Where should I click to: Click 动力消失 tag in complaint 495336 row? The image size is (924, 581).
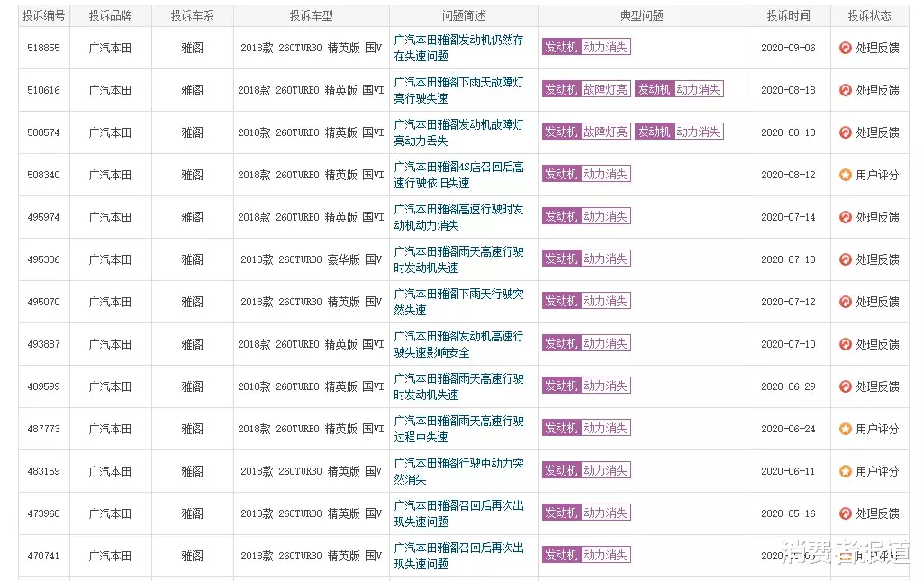(x=605, y=259)
